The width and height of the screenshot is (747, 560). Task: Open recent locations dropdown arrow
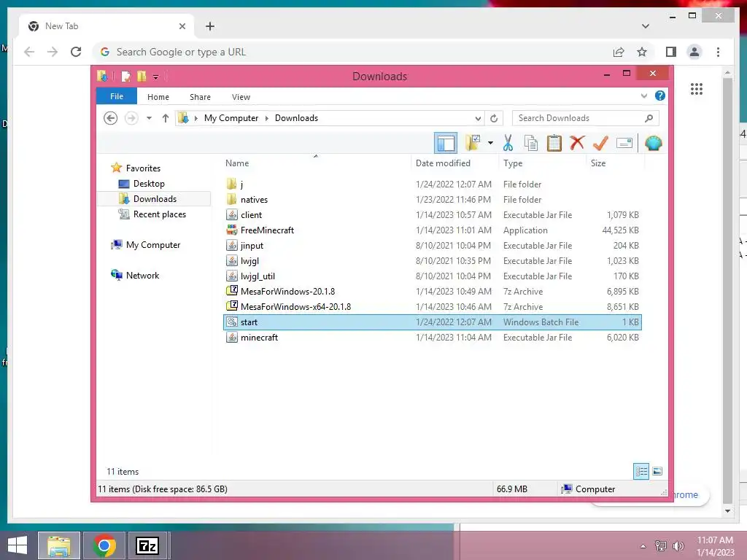click(x=149, y=118)
